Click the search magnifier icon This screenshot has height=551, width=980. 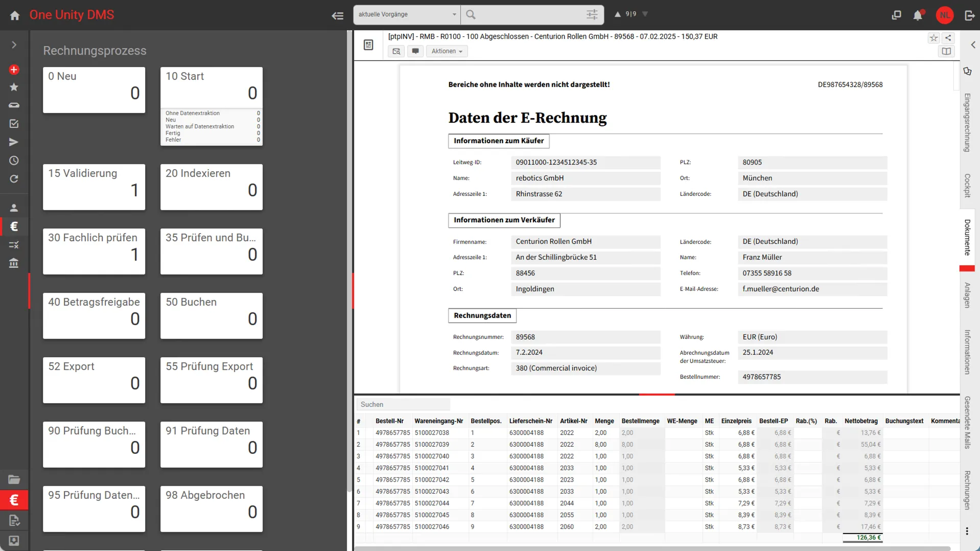tap(471, 14)
